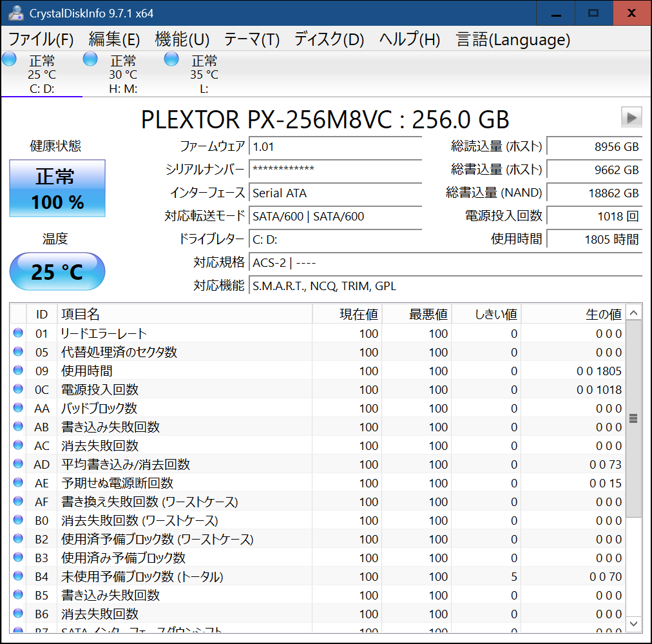652x644 pixels.
Task: Click status orb for B4 row
Action: coord(18,576)
